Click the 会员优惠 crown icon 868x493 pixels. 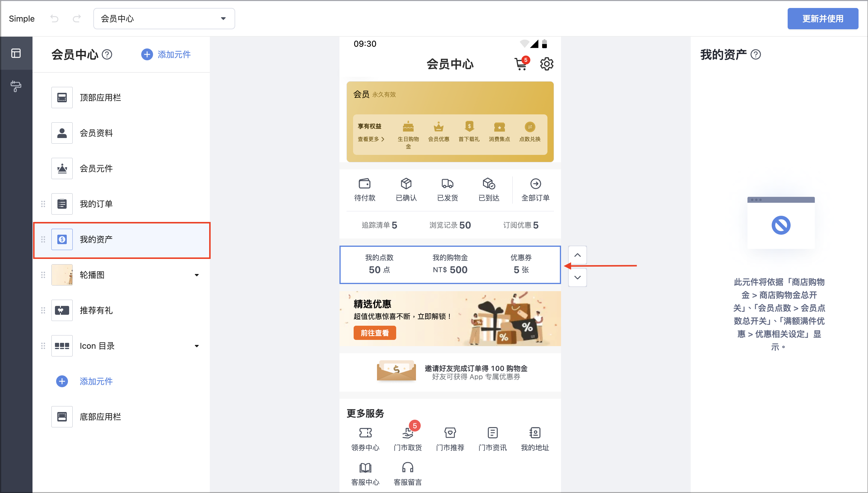pyautogui.click(x=438, y=127)
